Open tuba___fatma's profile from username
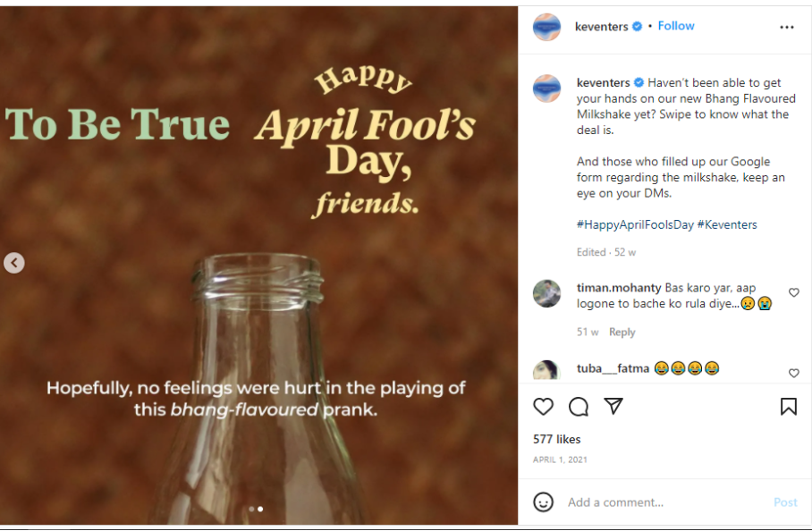This screenshot has width=812, height=531. 613,368
